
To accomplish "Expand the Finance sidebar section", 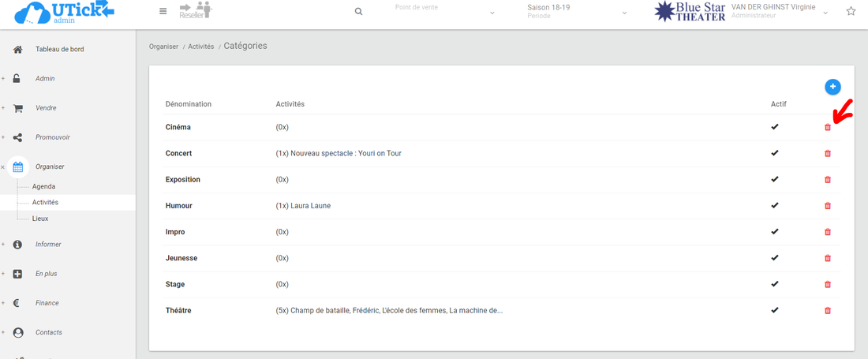I will coord(47,303).
